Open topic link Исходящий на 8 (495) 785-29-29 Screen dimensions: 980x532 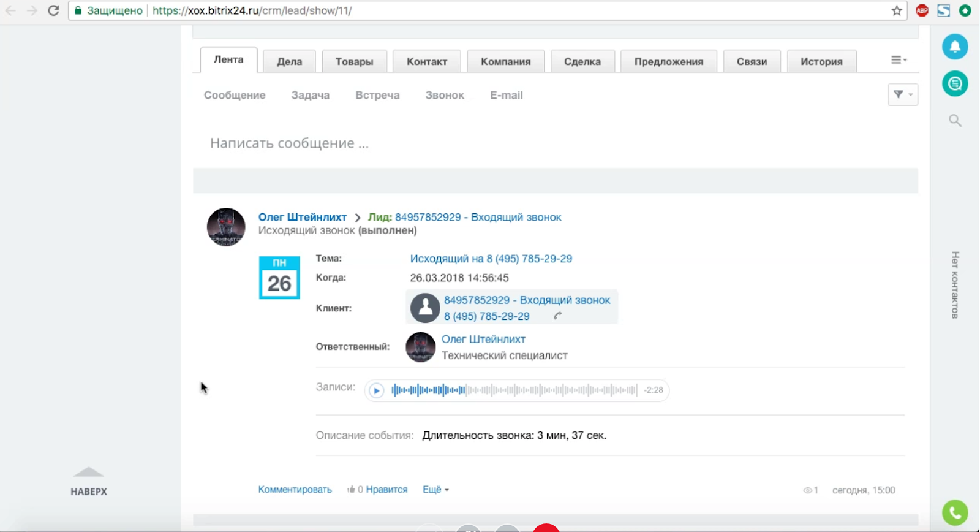click(x=491, y=259)
